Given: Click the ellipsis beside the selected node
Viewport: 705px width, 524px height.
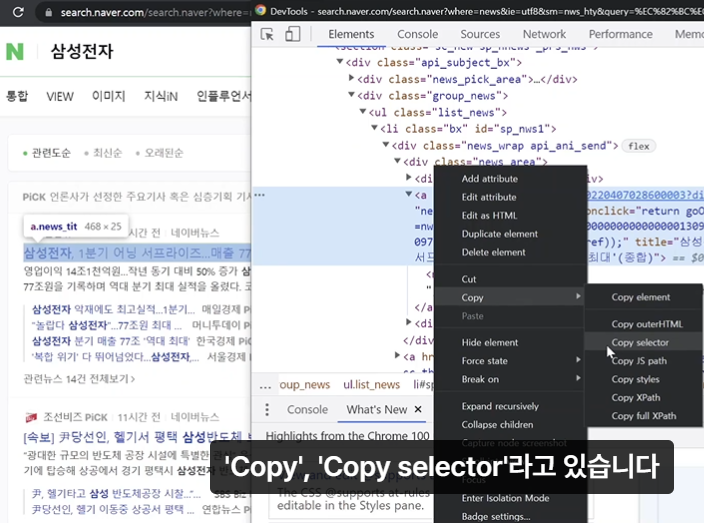Looking at the screenshot, I should [x=259, y=195].
